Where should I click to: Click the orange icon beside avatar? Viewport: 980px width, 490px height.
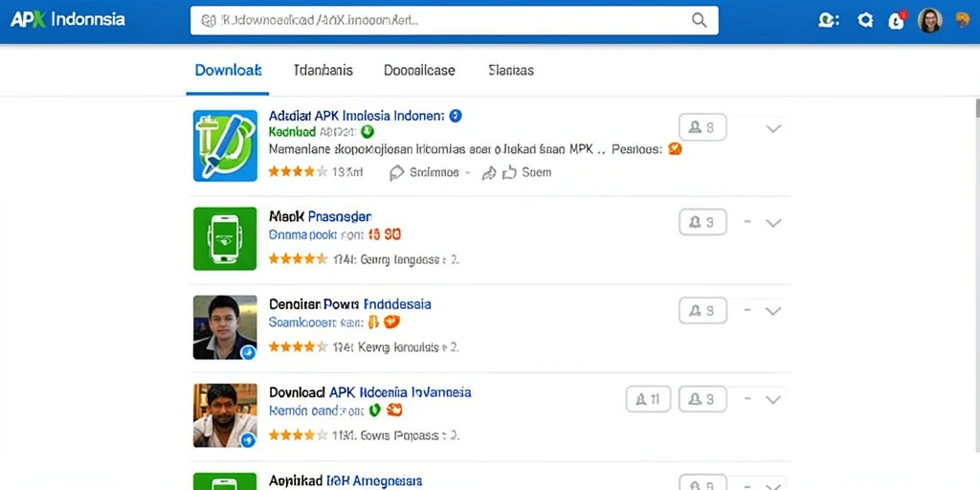pyautogui.click(x=963, y=21)
